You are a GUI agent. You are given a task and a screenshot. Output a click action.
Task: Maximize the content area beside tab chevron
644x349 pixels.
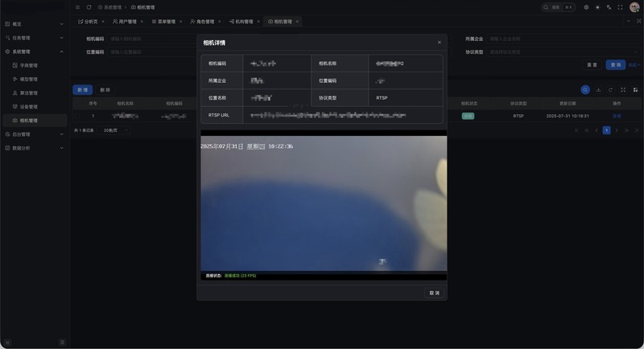pos(638,22)
